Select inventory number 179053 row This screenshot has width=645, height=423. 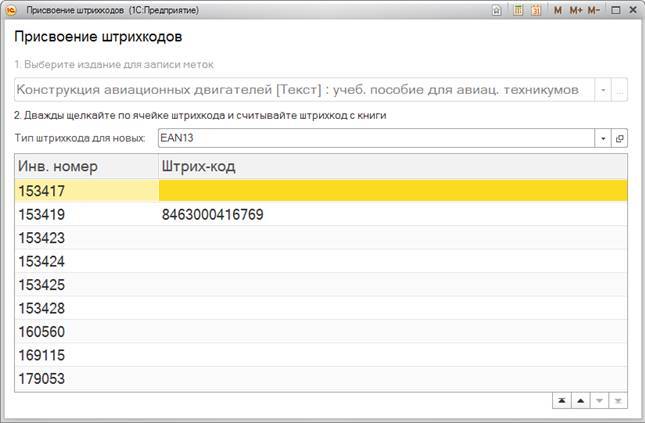point(87,380)
